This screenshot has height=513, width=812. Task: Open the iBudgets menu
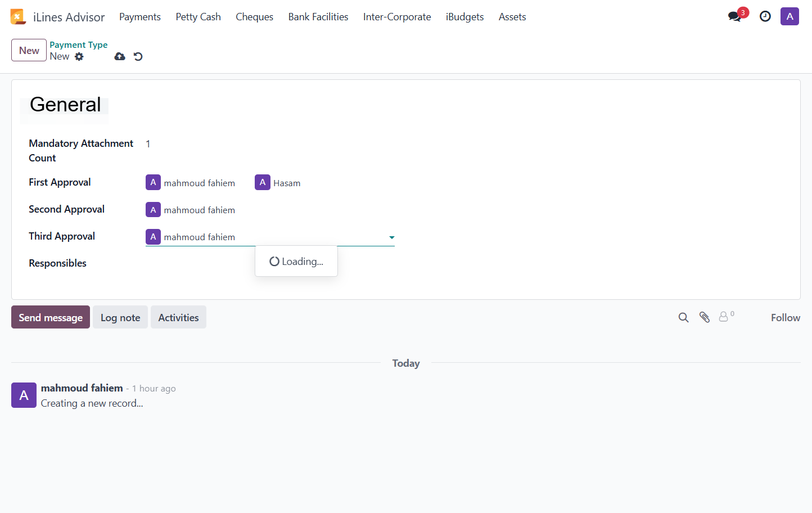point(464,17)
